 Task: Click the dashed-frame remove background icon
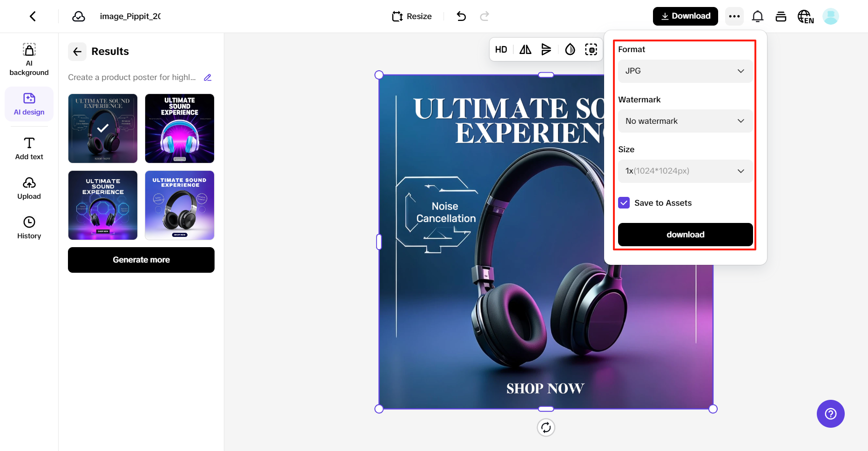(x=591, y=49)
